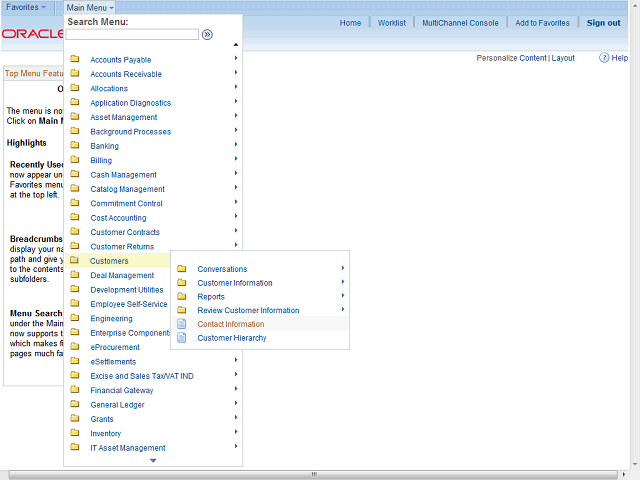The width and height of the screenshot is (640, 480).
Task: Click Add to Favorites link
Action: [x=542, y=23]
